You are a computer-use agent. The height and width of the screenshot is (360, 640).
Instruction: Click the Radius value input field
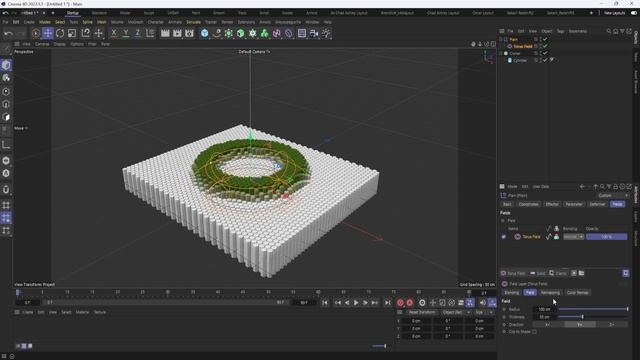click(x=544, y=309)
